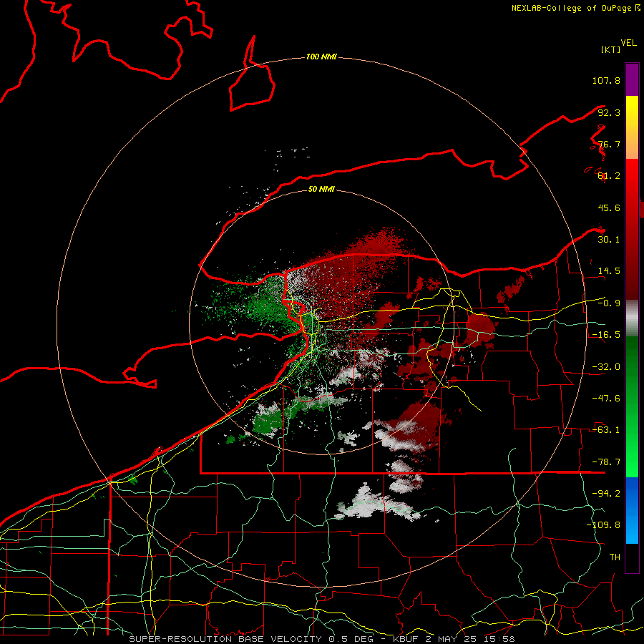Select the 61.2 legend value

tap(609, 176)
